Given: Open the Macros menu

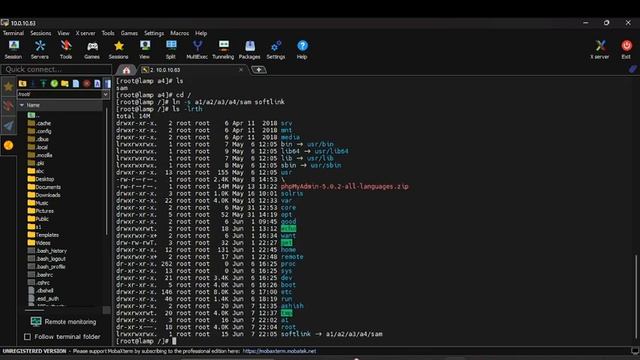Looking at the screenshot, I should coord(180,33).
